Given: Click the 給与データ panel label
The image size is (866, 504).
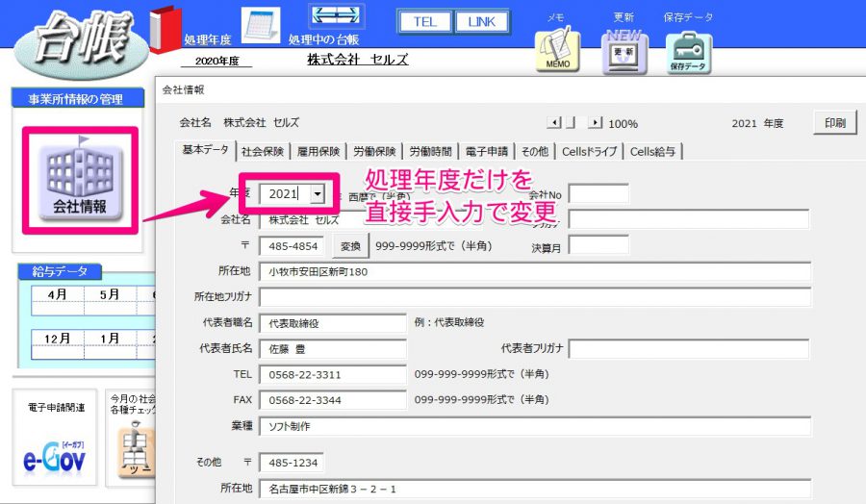Looking at the screenshot, I should (60, 271).
